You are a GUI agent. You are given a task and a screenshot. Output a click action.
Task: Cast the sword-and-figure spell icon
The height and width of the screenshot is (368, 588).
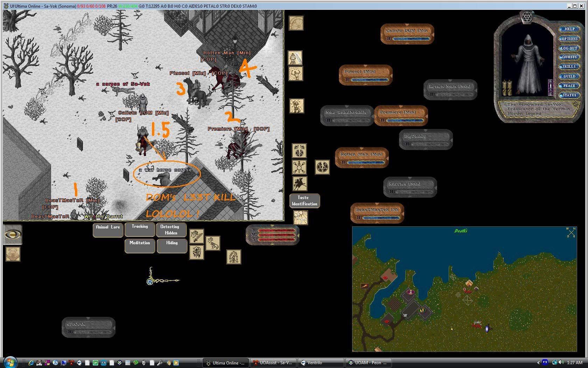[295, 58]
